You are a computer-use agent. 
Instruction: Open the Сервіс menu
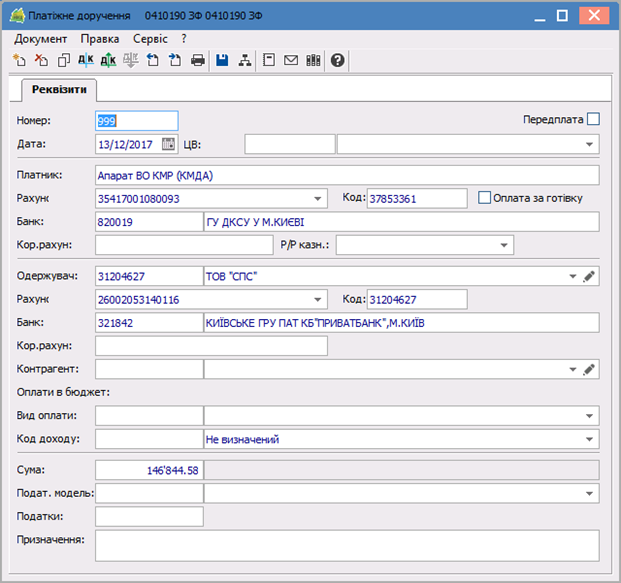[x=150, y=38]
